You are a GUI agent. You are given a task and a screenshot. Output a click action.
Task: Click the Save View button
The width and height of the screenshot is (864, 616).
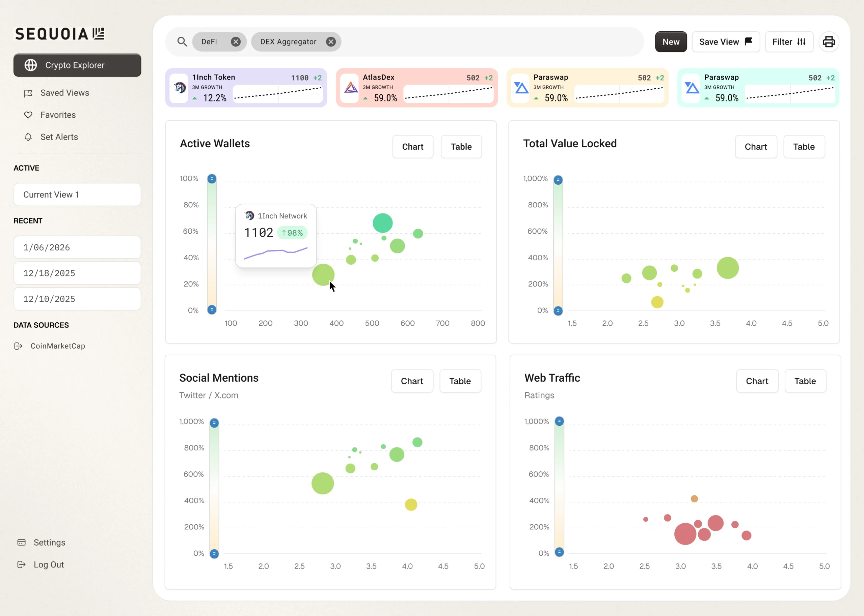[725, 42]
